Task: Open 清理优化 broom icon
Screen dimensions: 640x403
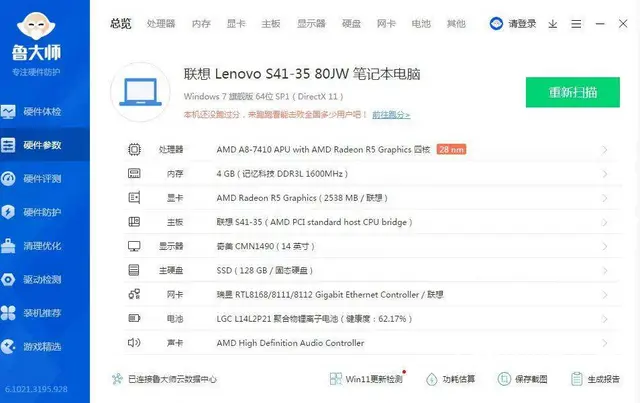Action: (x=8, y=245)
